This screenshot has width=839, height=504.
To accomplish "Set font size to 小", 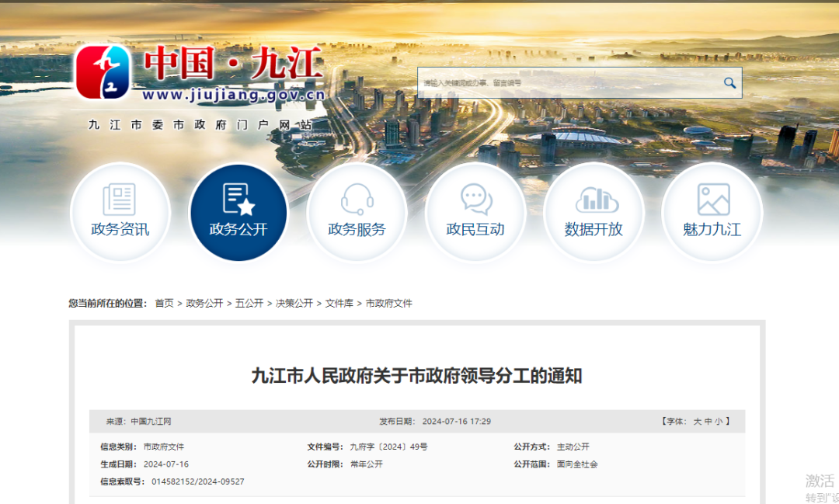I will [x=719, y=422].
